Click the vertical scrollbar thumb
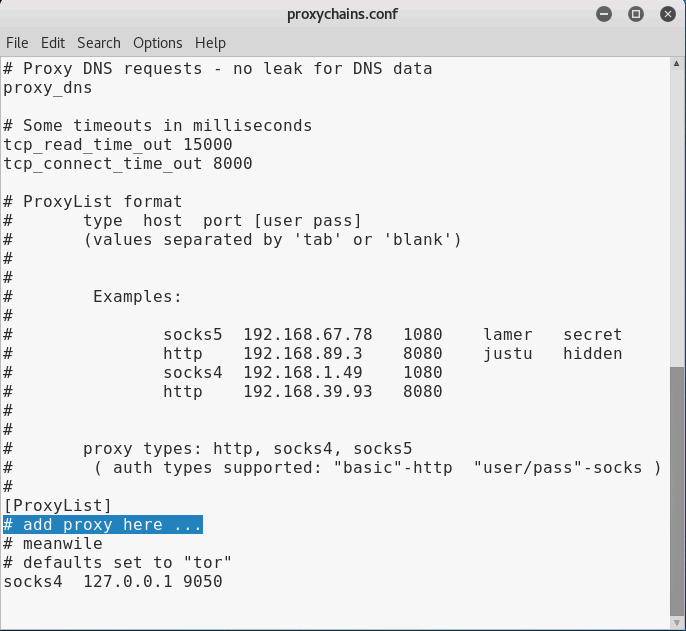The height and width of the screenshot is (631, 686). tap(676, 491)
